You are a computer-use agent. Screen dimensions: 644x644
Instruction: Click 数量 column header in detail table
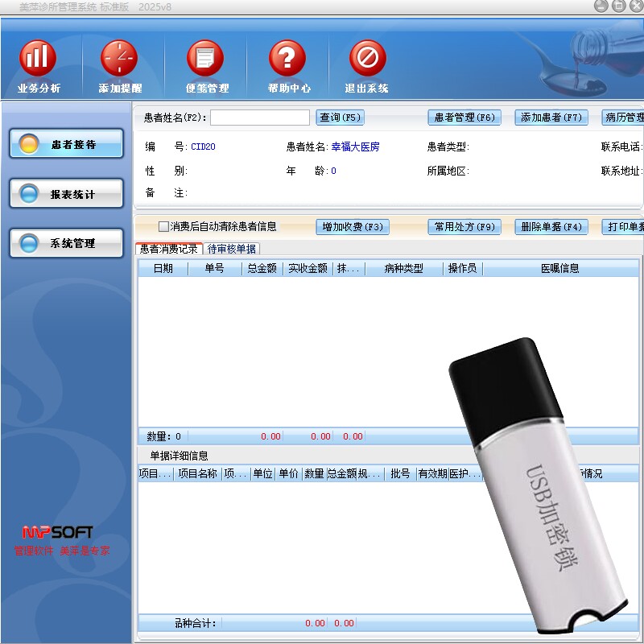click(x=314, y=473)
